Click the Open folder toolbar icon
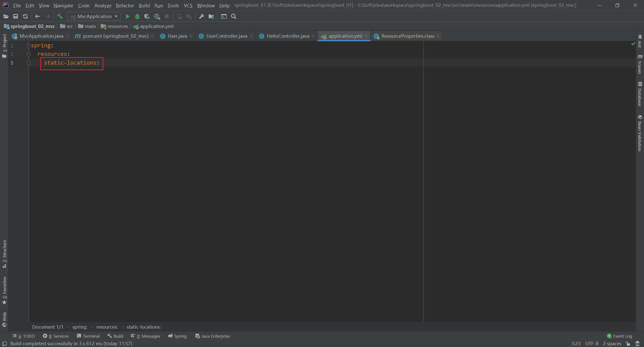The image size is (644, 347). click(x=6, y=17)
